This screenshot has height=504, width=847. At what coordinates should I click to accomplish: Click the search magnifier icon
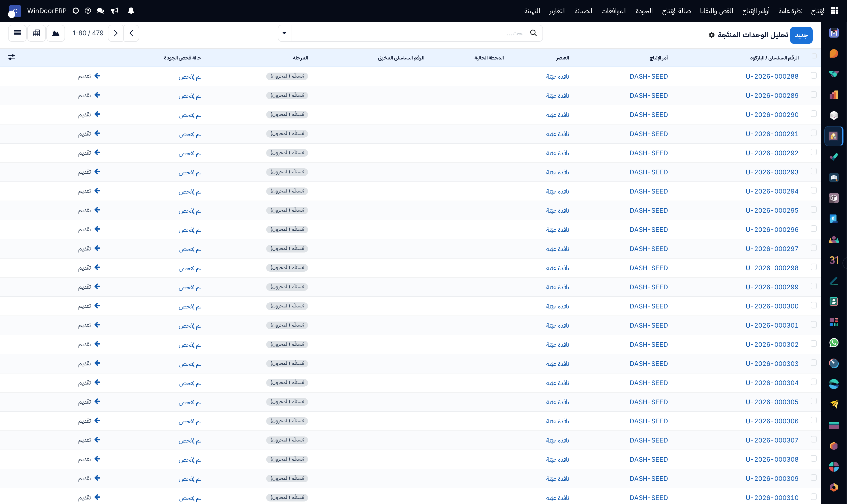[533, 33]
